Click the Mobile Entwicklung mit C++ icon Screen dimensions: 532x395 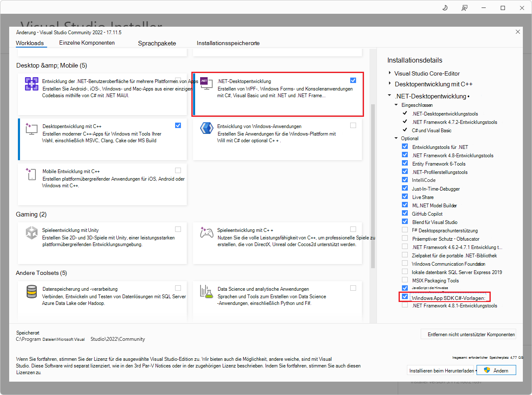[32, 174]
